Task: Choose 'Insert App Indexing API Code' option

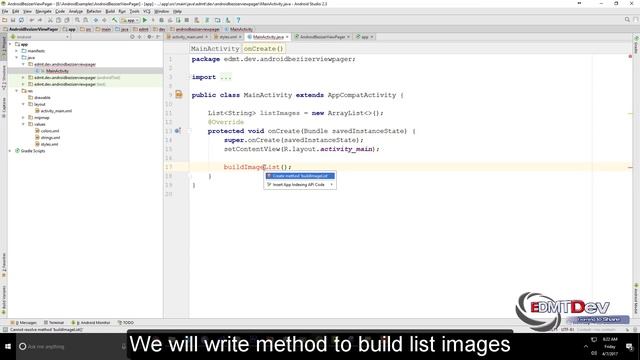Action: tap(300, 184)
